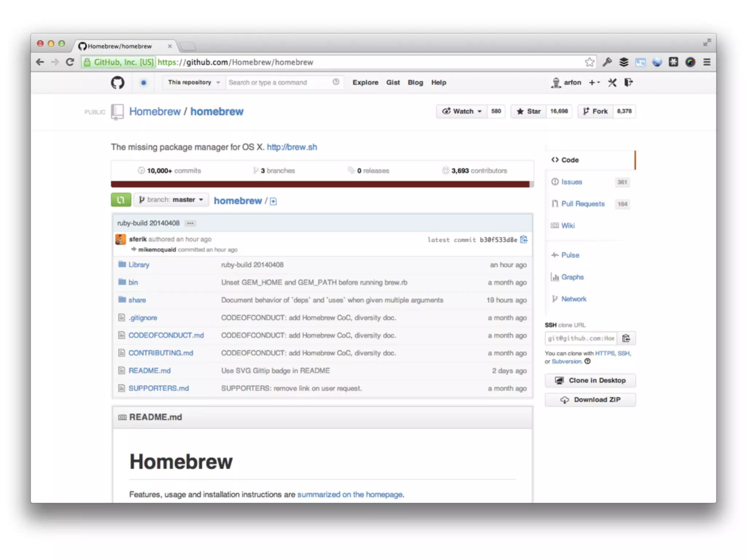
Task: Open the Issues tab in the sidebar
Action: point(571,182)
